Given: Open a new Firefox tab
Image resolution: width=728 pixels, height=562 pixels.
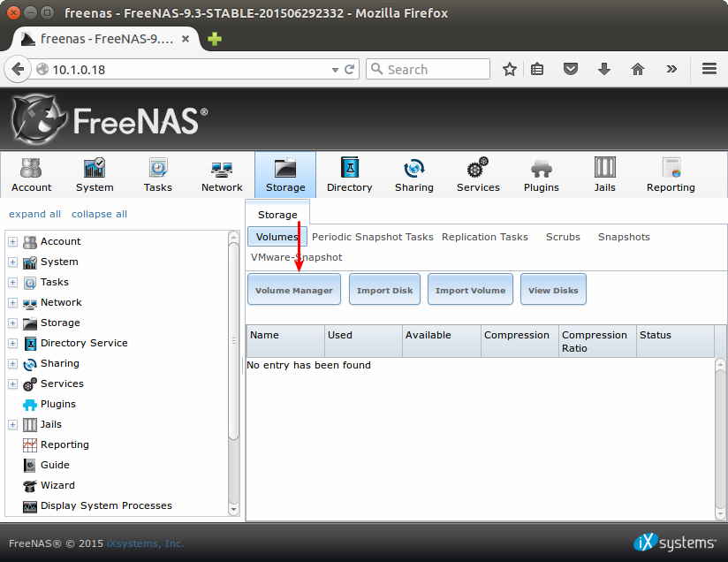Looking at the screenshot, I should pyautogui.click(x=215, y=39).
